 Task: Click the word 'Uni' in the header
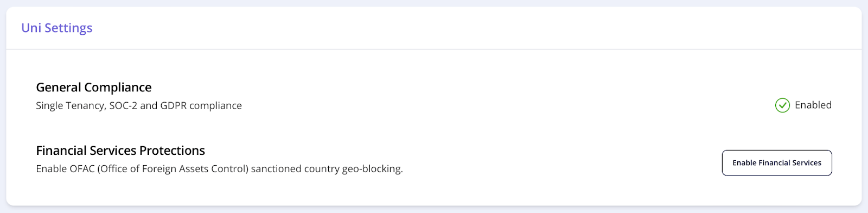[31, 28]
